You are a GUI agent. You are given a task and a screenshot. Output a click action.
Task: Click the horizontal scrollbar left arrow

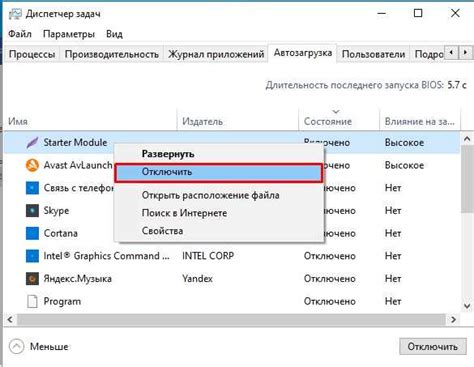10,320
